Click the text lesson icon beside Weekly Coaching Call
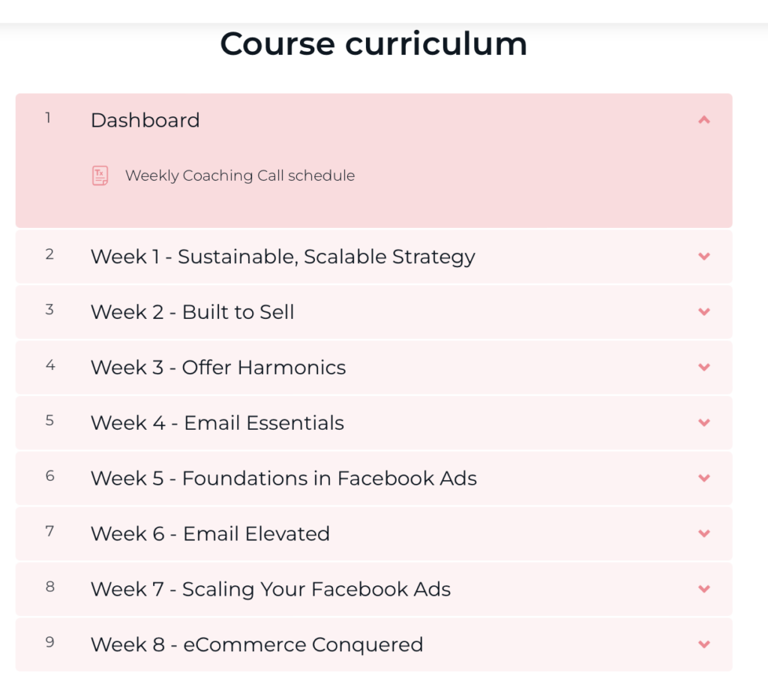 pyautogui.click(x=100, y=176)
